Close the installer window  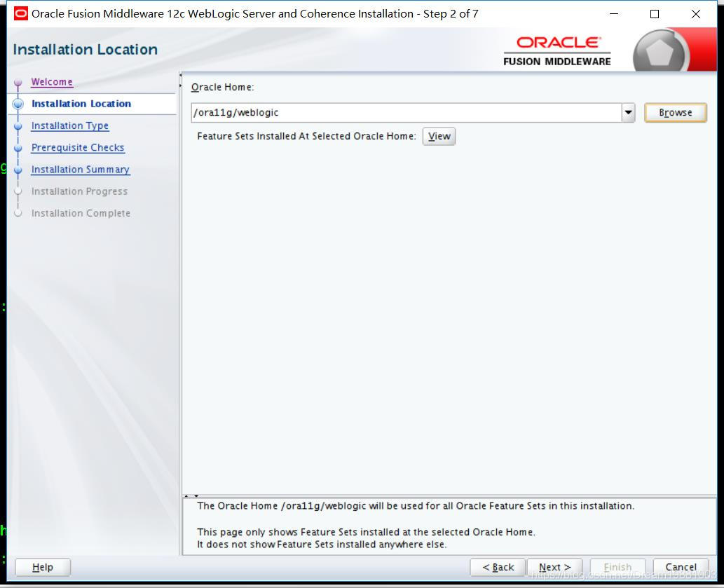point(695,14)
